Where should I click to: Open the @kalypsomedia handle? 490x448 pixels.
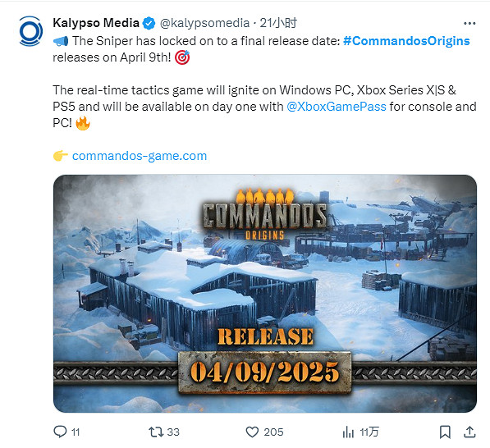click(204, 23)
